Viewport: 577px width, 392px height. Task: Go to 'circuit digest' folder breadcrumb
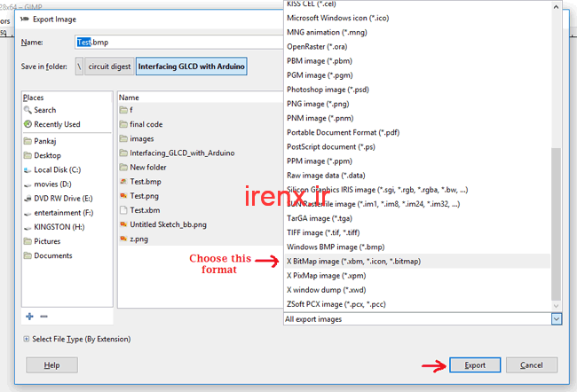(x=109, y=67)
